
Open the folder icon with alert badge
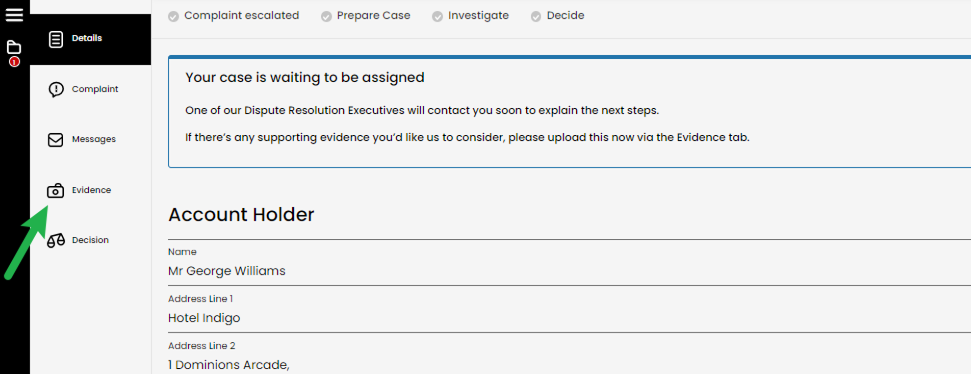pos(14,48)
